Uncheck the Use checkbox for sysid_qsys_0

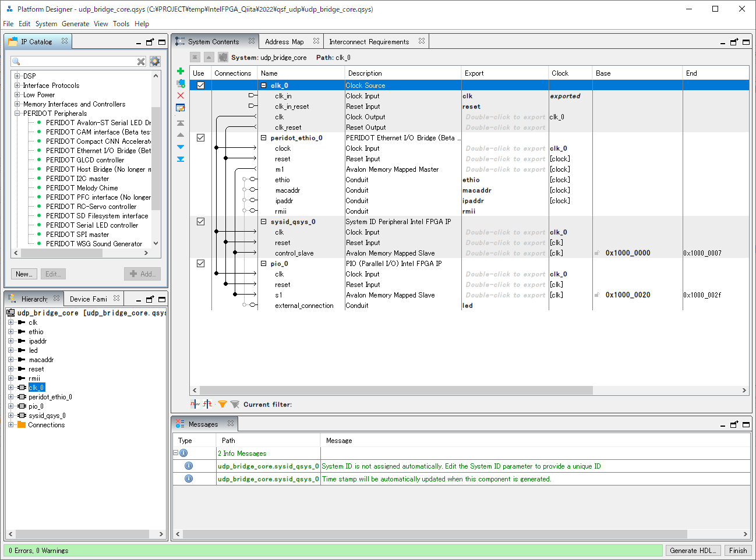point(200,221)
